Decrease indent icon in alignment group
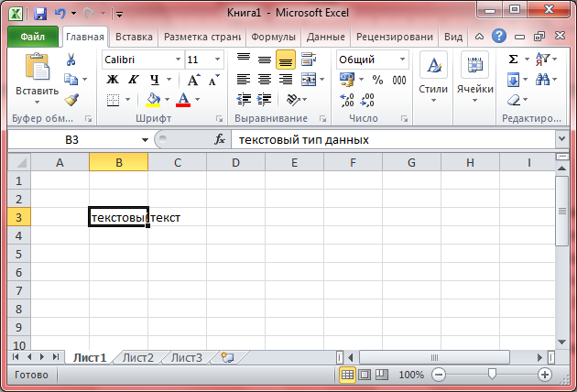 (x=244, y=100)
